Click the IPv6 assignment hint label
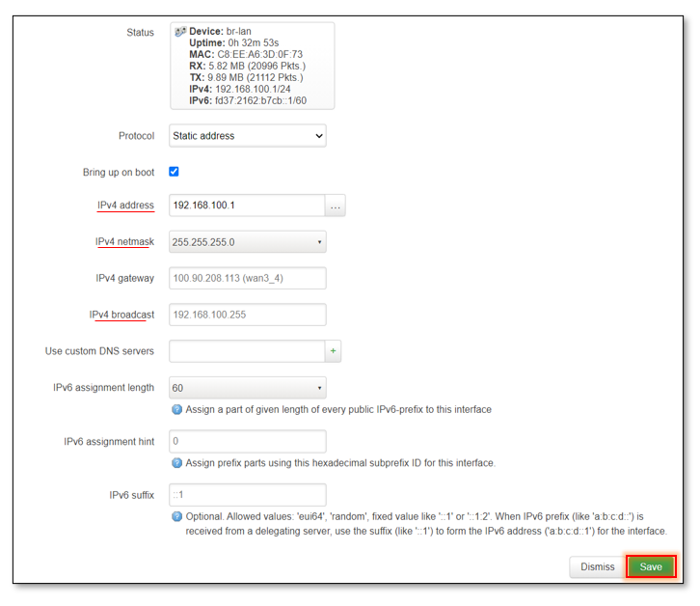The width and height of the screenshot is (700, 606). 109,442
